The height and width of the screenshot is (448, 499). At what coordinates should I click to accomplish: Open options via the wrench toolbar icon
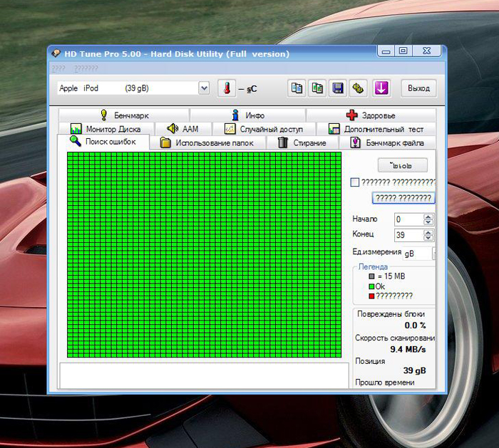[x=359, y=88]
